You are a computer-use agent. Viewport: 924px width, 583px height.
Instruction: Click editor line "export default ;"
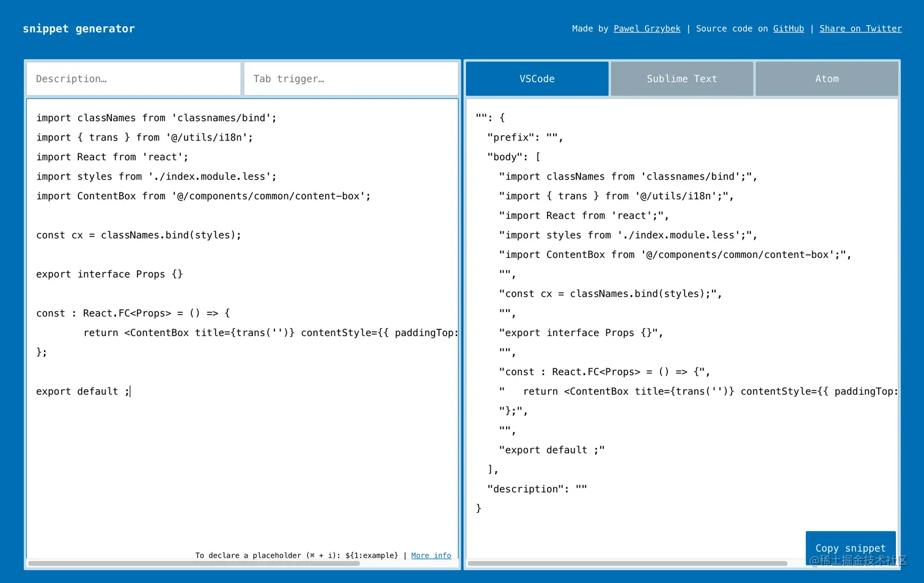83,392
